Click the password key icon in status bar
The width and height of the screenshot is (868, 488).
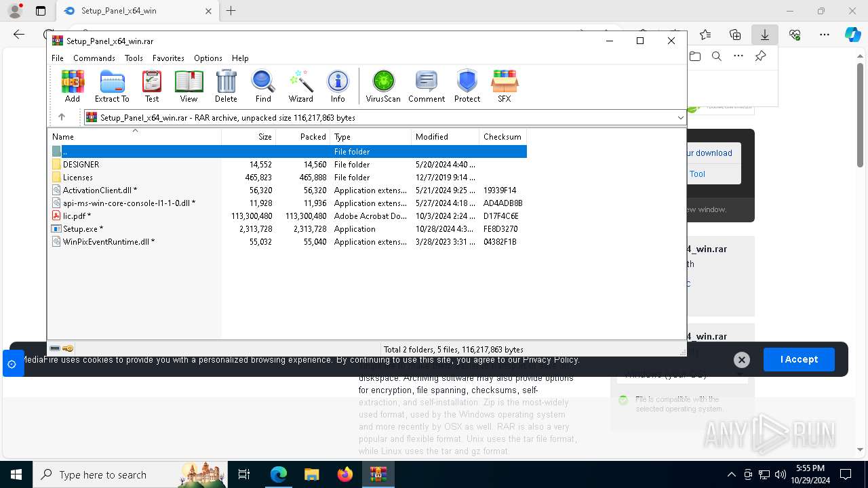coord(68,349)
